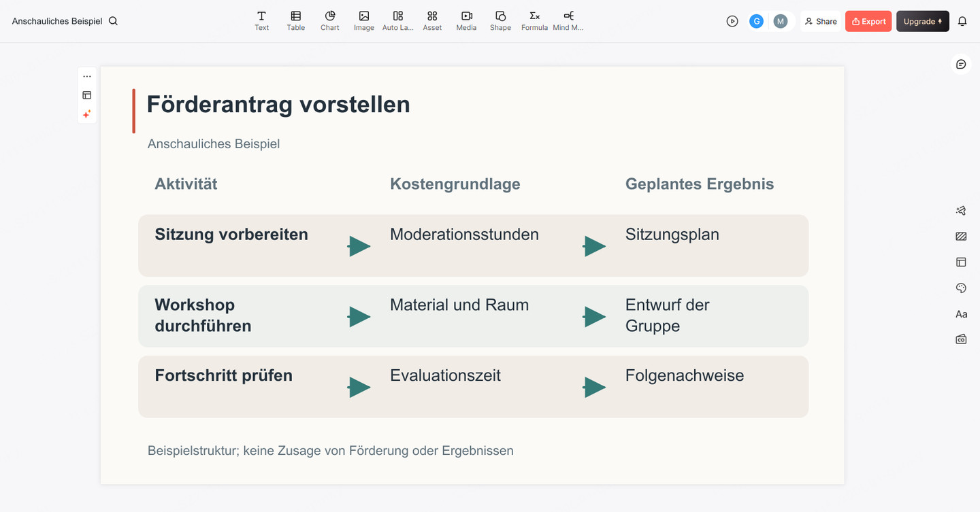The height and width of the screenshot is (512, 980).
Task: Click the Export button
Action: pos(868,21)
